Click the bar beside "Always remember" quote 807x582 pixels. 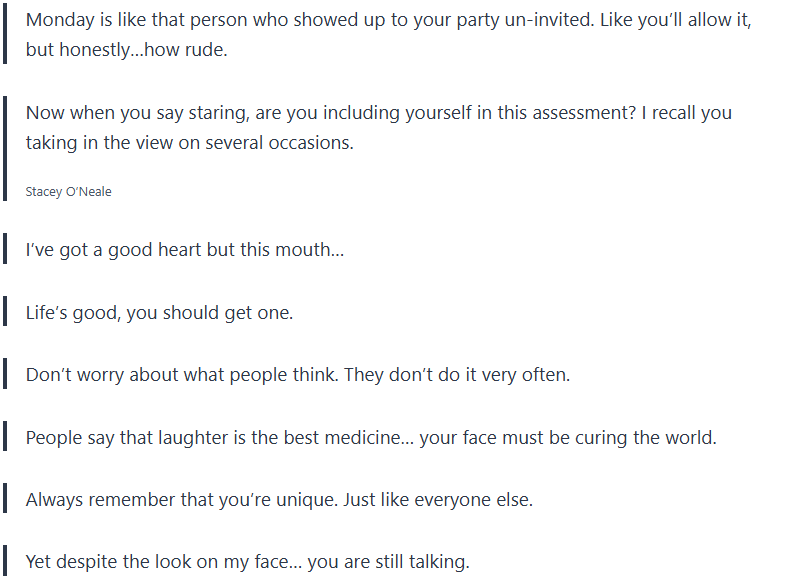click(5, 500)
